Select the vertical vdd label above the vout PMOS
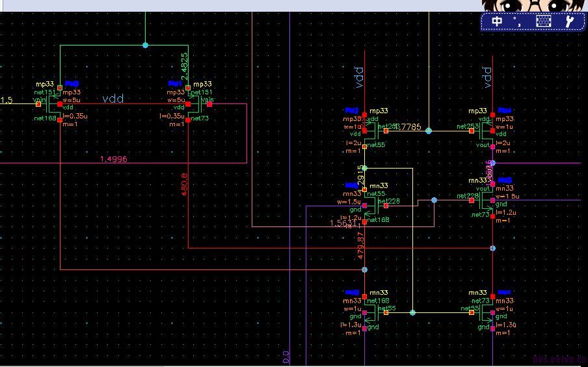Viewport: 588px width, 367px height. click(487, 77)
